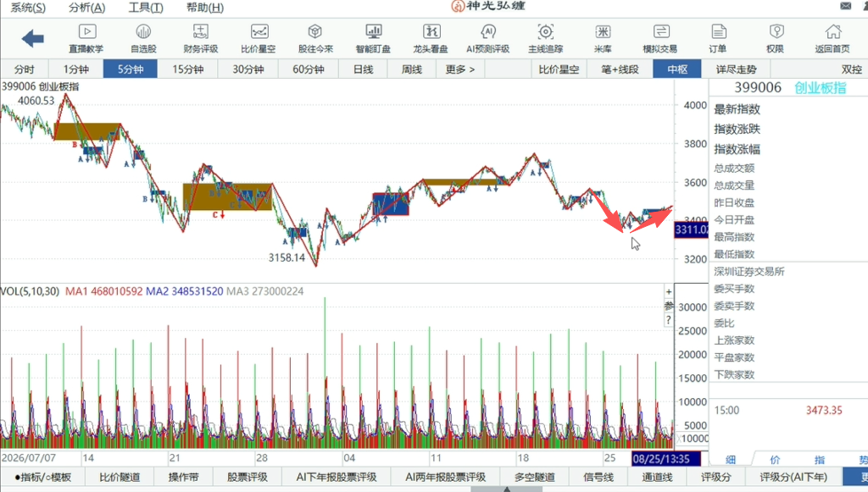Click the 3158.14 low price label
The height and width of the screenshot is (492, 868).
tap(287, 257)
